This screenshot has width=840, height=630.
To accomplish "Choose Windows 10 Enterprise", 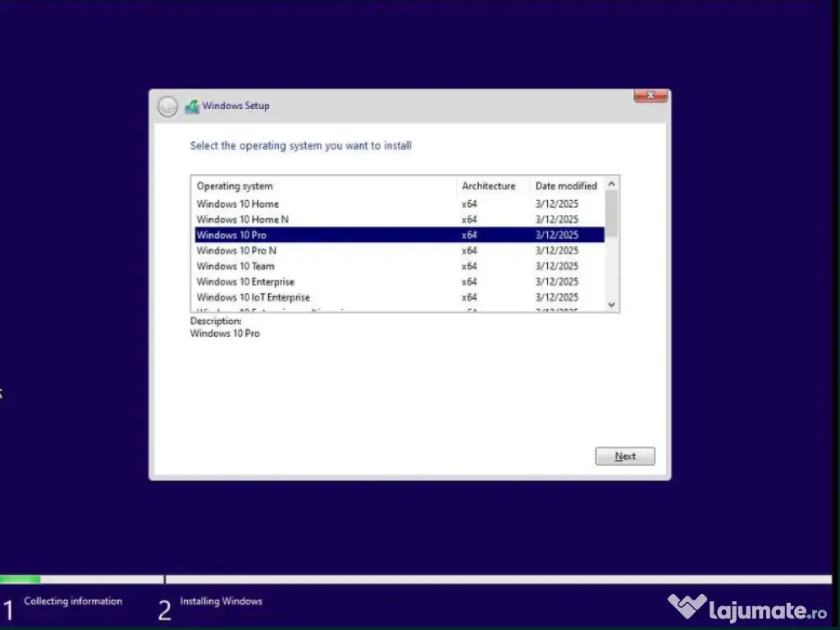I will 245,282.
